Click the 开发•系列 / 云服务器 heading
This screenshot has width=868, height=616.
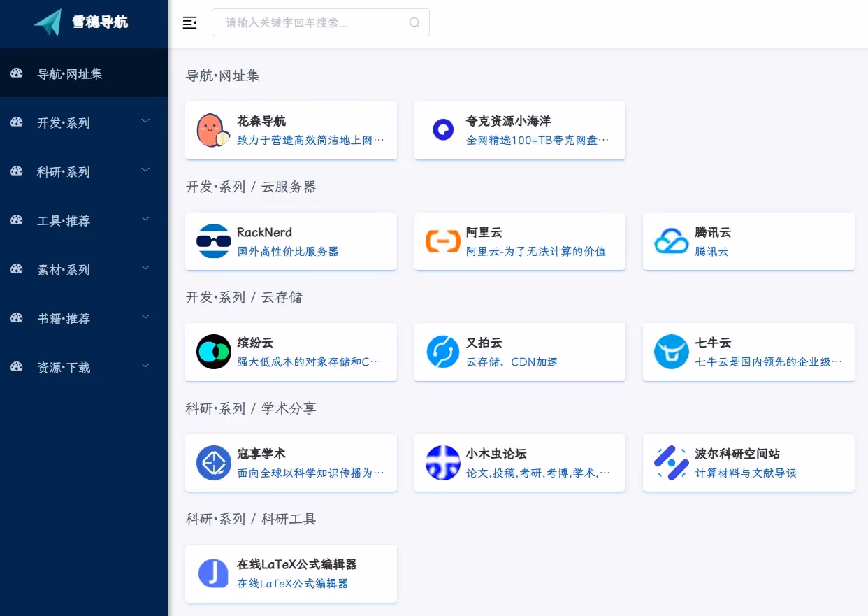(x=251, y=187)
